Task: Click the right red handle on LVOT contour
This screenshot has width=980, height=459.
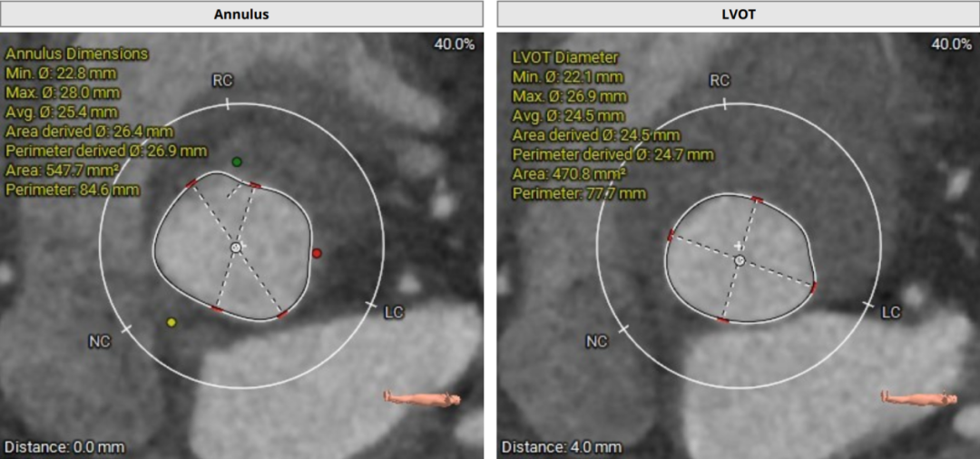Action: pos(813,287)
